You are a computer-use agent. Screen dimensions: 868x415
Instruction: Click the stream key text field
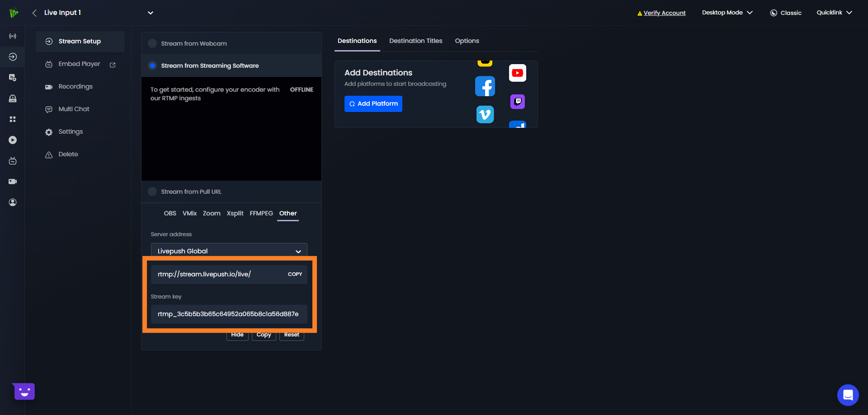point(228,314)
